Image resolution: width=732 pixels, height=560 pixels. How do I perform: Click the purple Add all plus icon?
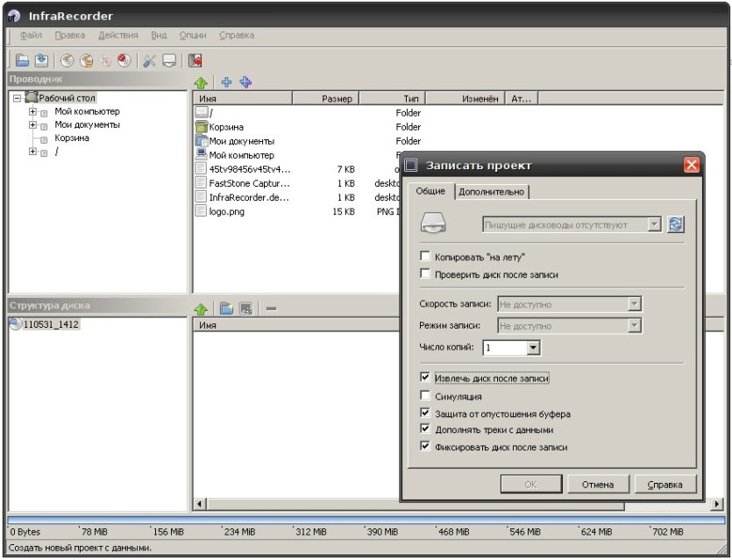(x=245, y=82)
